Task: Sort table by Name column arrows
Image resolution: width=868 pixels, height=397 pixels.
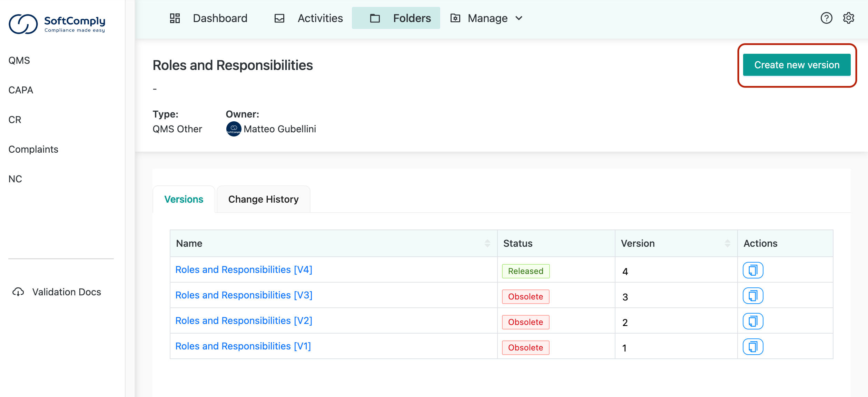Action: tap(487, 243)
